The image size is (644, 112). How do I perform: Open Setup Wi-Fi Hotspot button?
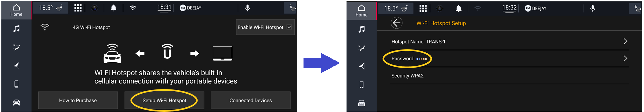pyautogui.click(x=164, y=100)
